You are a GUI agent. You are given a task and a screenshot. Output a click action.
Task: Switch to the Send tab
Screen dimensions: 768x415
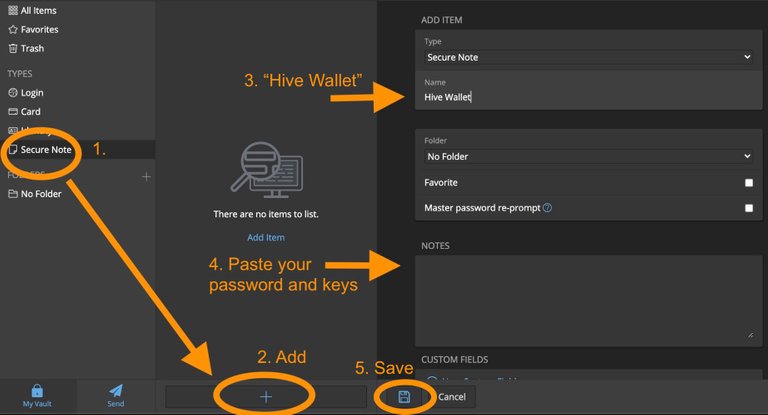pyautogui.click(x=116, y=396)
